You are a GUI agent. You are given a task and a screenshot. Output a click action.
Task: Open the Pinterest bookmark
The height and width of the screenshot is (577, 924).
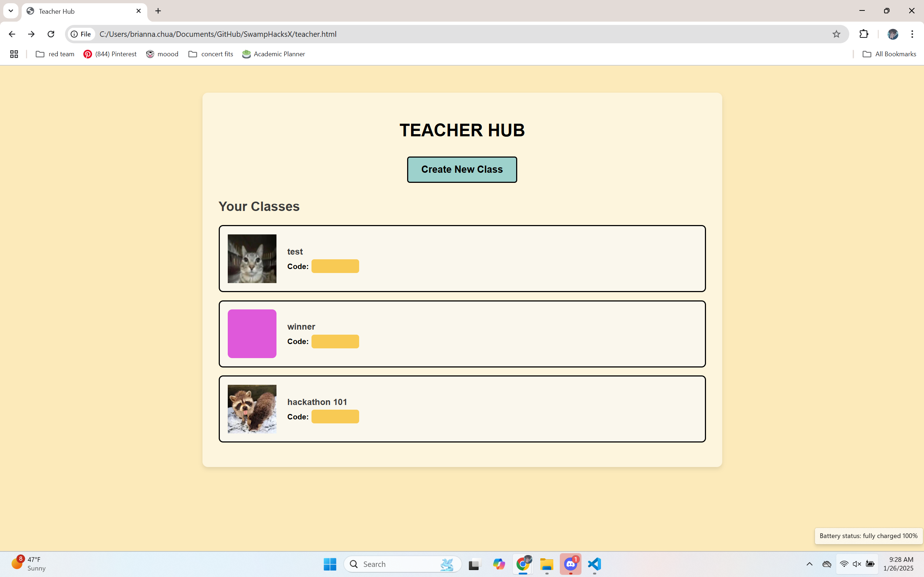(x=110, y=54)
